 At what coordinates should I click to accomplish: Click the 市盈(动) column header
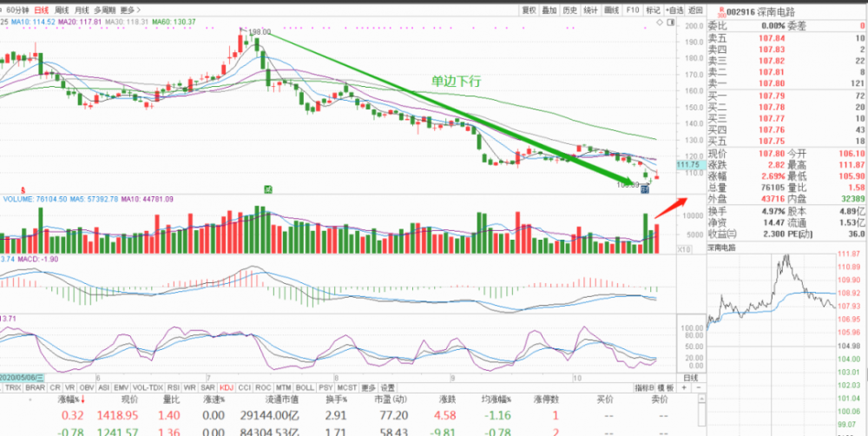point(391,400)
